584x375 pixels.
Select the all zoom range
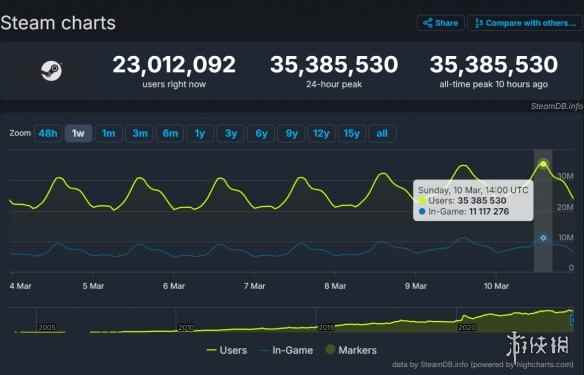382,133
